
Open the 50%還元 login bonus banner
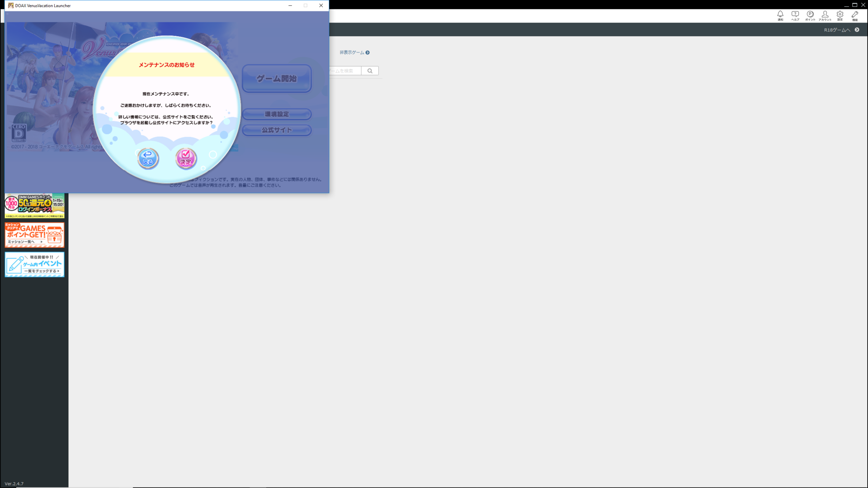click(34, 206)
